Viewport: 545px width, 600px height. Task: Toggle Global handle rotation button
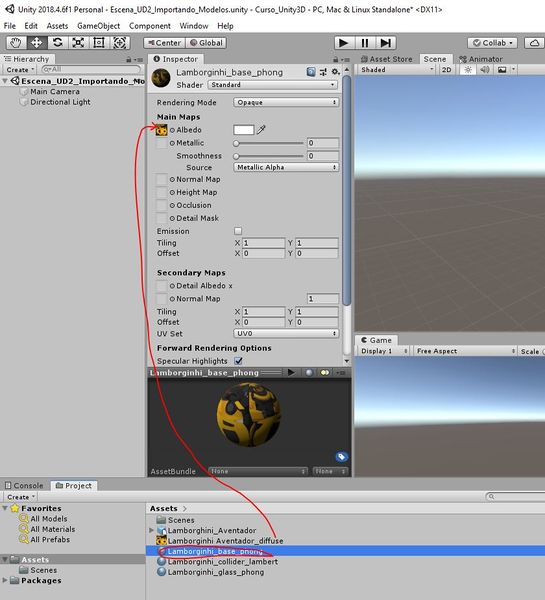(206, 43)
